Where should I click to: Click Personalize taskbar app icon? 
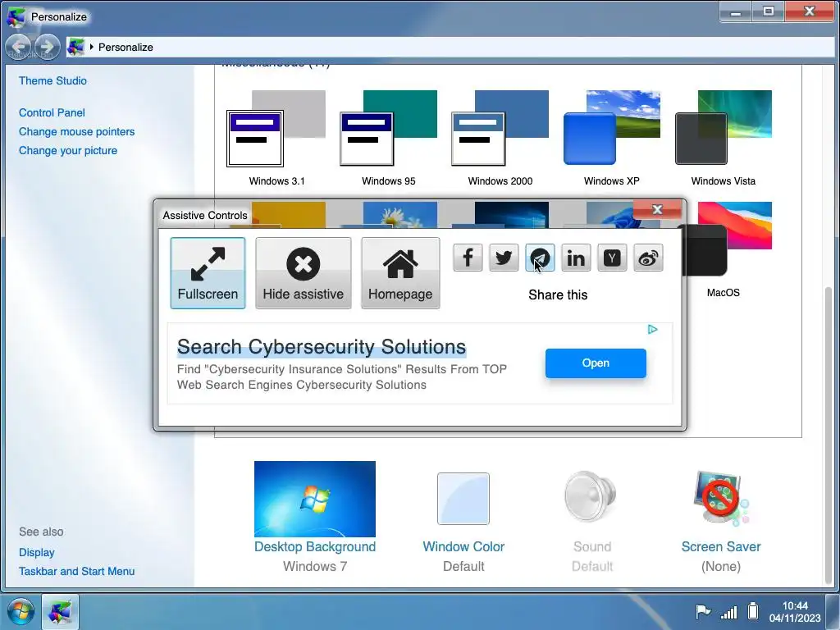coord(60,612)
